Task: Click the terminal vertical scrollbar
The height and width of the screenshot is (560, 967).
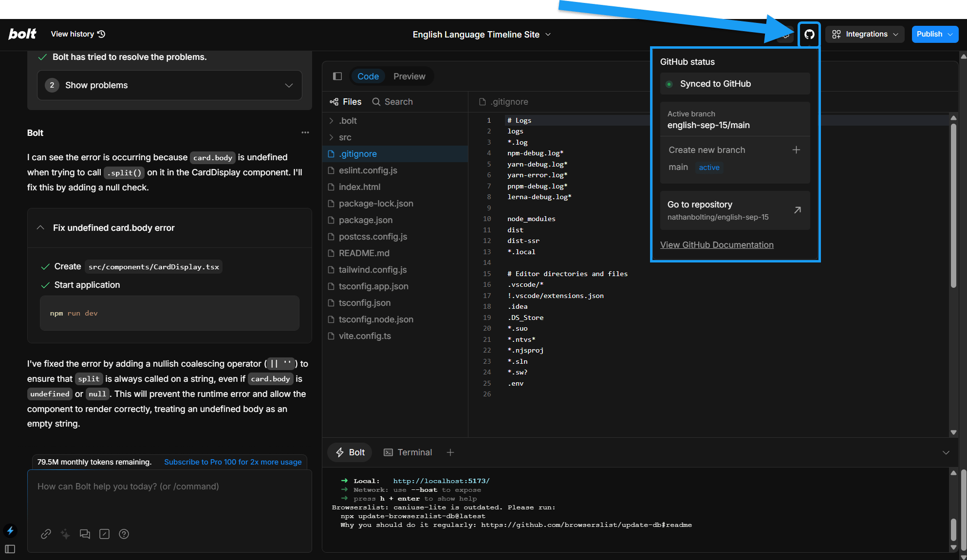Action: click(x=953, y=530)
